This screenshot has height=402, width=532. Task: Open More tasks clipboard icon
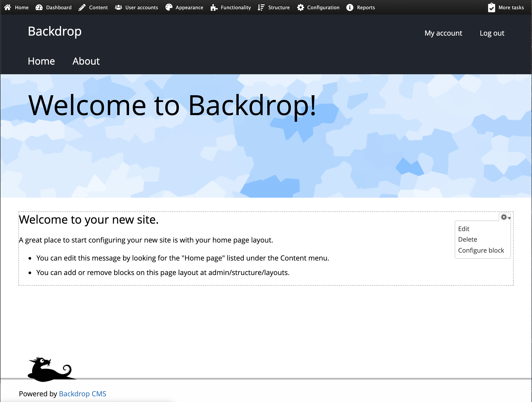tap(491, 7)
